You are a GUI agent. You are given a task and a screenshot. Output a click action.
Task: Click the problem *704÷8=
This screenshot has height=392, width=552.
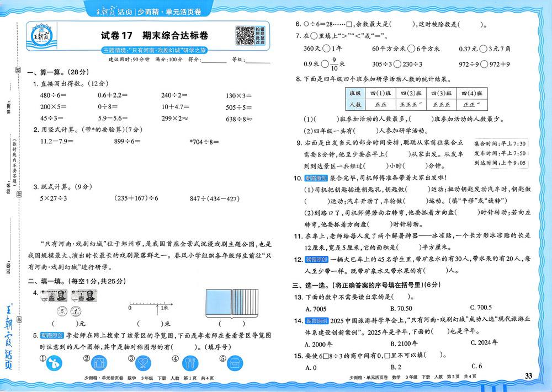point(204,142)
